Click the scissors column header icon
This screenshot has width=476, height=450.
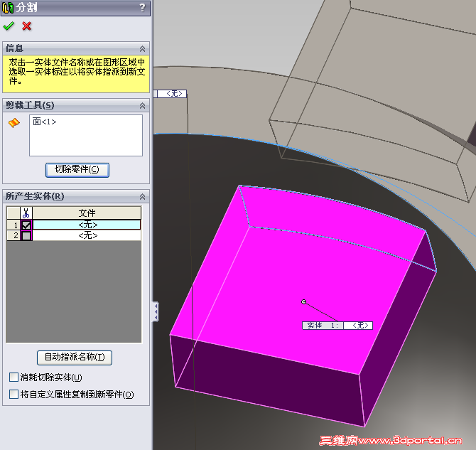coord(26,213)
